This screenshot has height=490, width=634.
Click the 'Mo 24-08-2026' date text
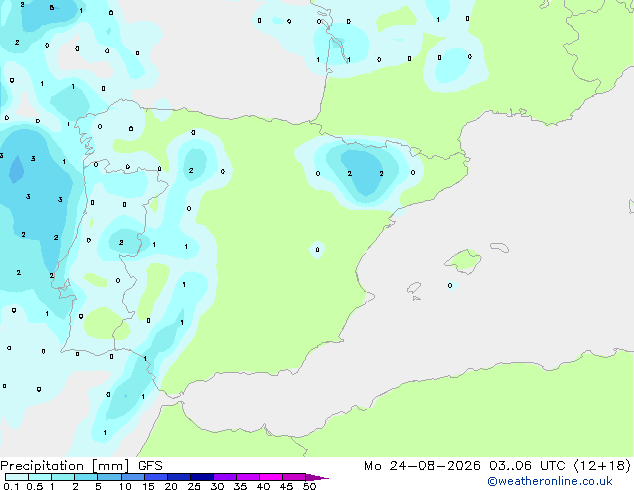[x=422, y=466]
